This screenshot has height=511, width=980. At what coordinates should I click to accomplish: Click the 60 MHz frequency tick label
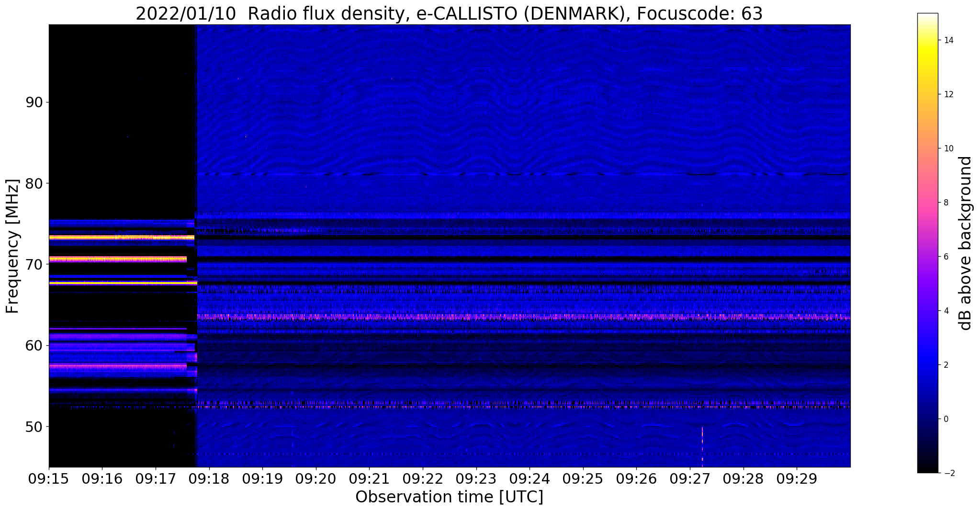coord(34,345)
